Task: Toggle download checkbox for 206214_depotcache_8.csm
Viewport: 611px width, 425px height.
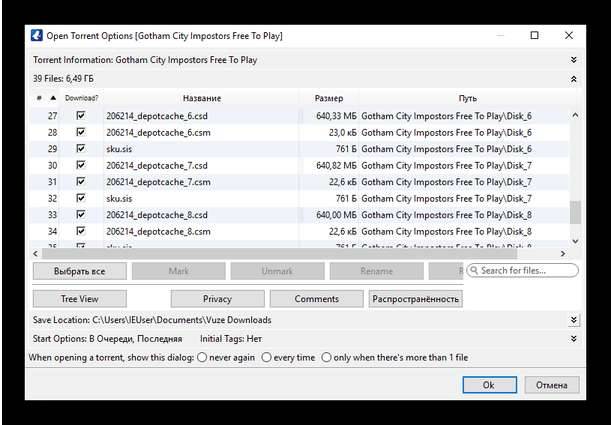Action: click(x=81, y=231)
